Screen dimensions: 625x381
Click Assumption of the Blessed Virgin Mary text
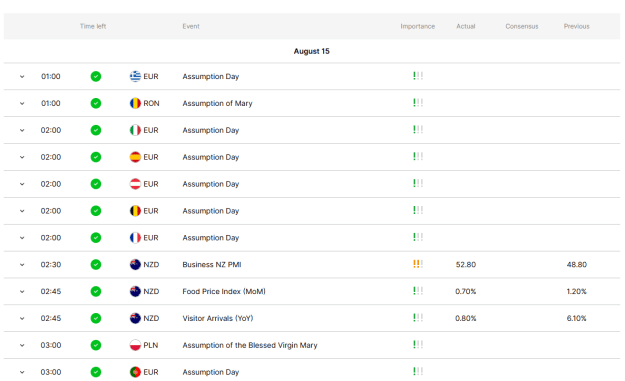[250, 346]
